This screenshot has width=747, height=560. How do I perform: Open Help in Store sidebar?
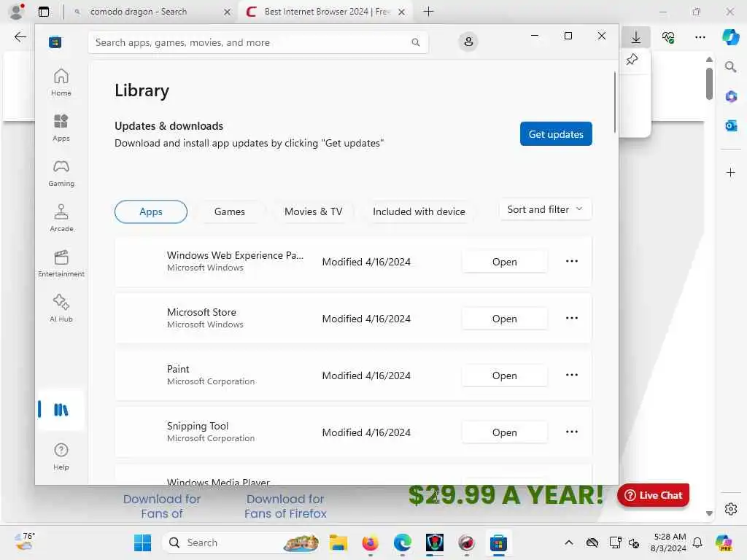(x=61, y=456)
